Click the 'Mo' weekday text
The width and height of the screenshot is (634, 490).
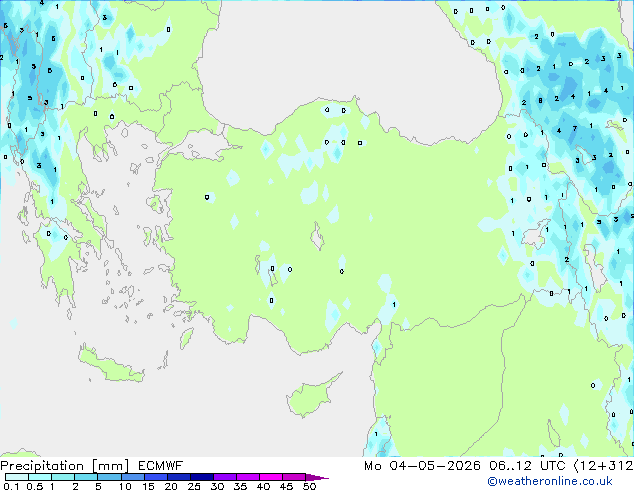tap(373, 466)
